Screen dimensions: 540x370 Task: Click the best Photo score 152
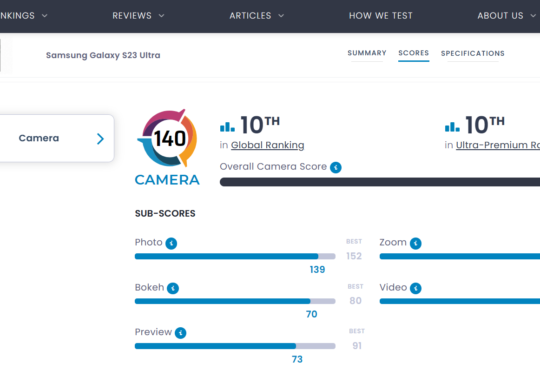pyautogui.click(x=354, y=256)
